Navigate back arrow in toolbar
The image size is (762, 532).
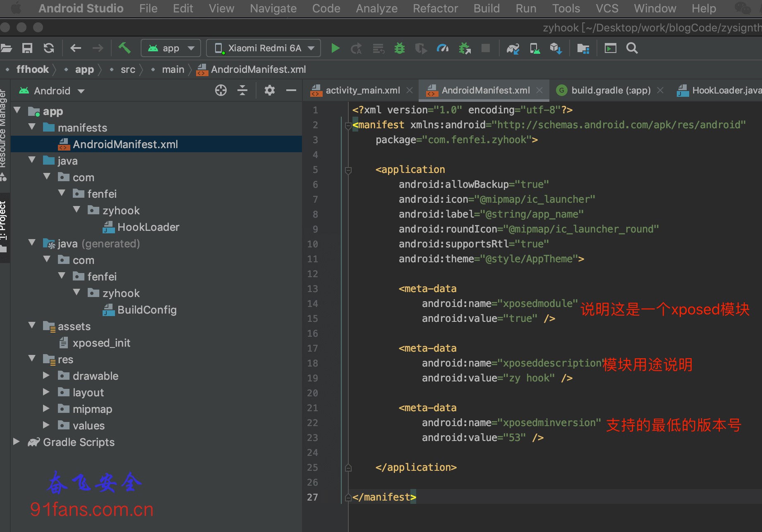pos(76,48)
